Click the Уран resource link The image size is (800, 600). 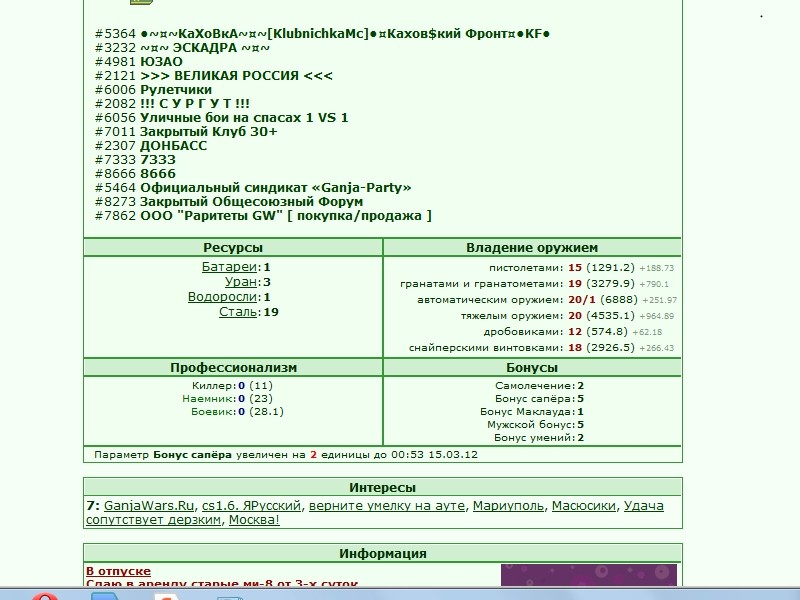(x=241, y=282)
